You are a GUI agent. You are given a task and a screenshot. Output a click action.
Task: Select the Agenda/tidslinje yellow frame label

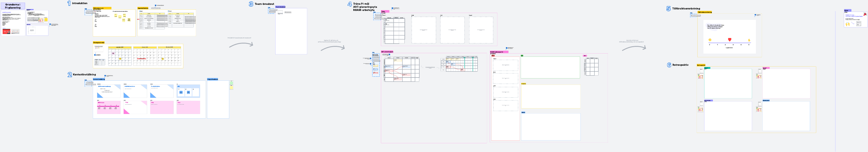click(143, 8)
